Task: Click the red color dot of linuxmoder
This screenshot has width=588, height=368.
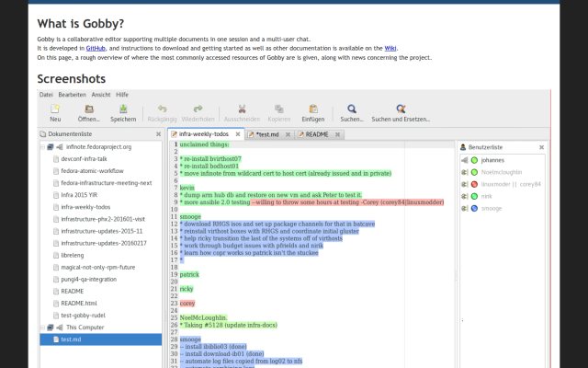Action: click(x=474, y=184)
